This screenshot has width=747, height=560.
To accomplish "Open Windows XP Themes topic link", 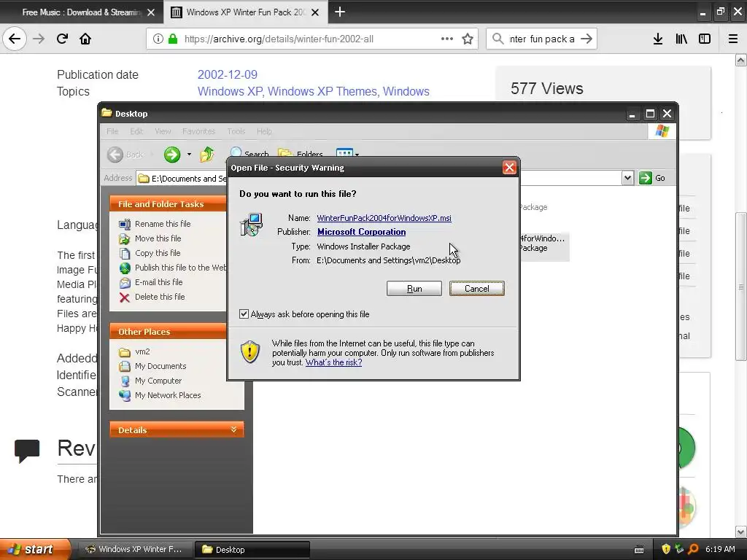I will click(322, 91).
